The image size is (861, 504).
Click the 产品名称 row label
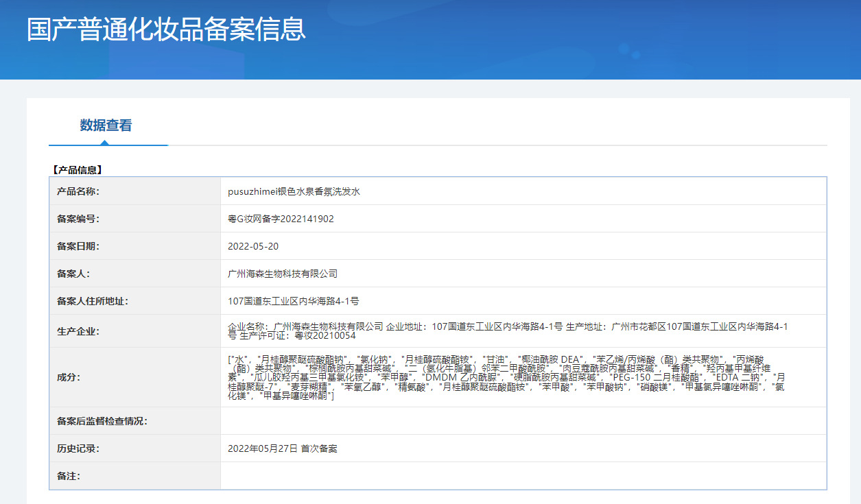click(78, 191)
